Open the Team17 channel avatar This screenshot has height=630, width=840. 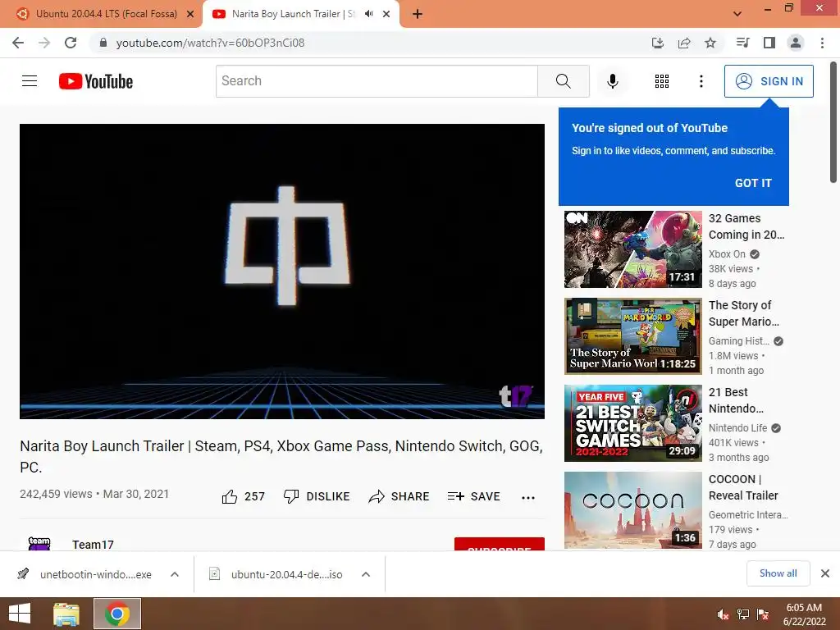click(x=39, y=544)
